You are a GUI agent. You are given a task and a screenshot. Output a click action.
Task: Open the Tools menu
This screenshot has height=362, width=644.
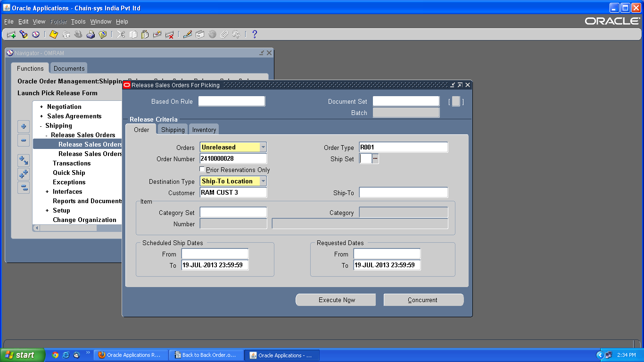click(x=78, y=22)
